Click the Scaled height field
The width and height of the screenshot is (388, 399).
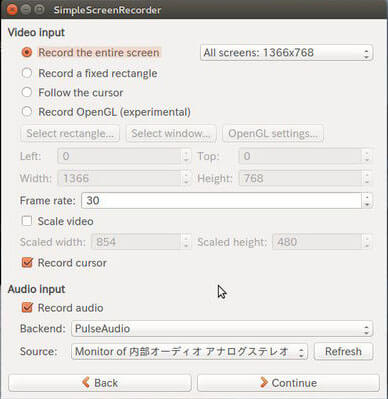317,242
